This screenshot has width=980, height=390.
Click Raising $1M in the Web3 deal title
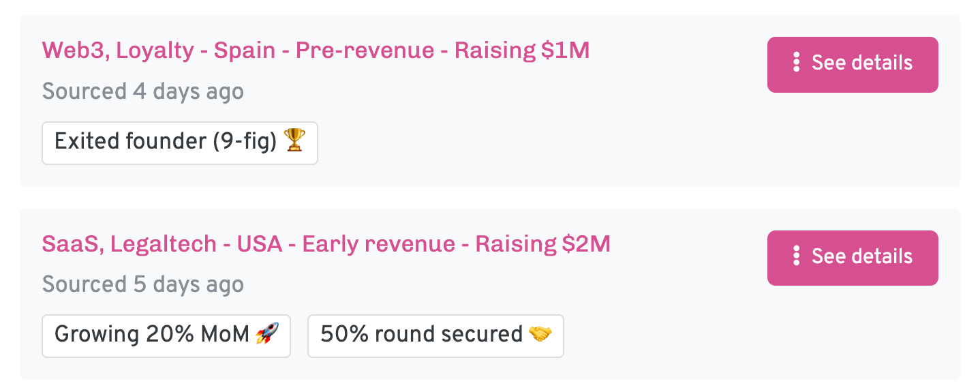522,50
